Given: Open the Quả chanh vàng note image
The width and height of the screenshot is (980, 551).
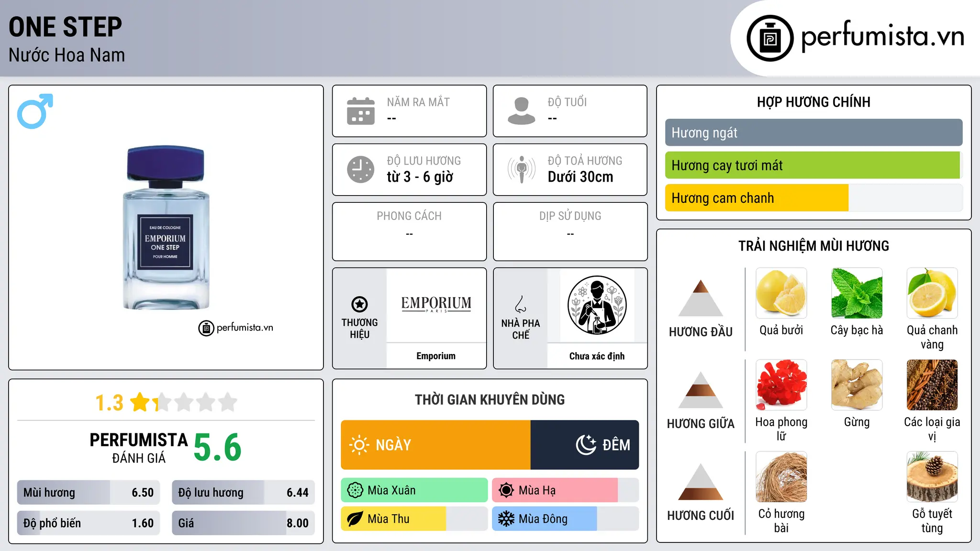Looking at the screenshot, I should (932, 293).
